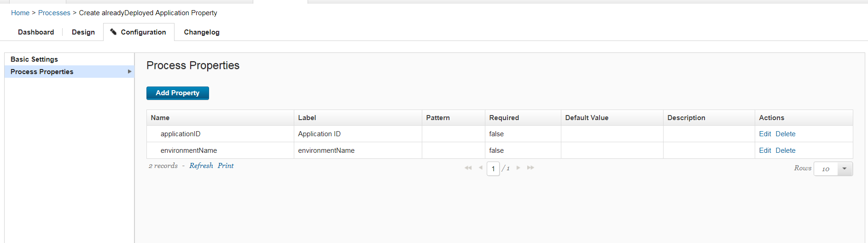Edit the environmentName property
Viewport: 868px width, 243px height.
(765, 150)
